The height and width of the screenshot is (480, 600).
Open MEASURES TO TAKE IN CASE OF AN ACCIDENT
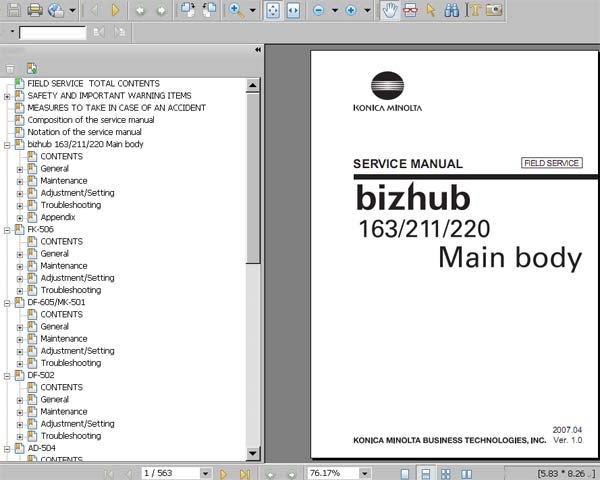tap(116, 108)
